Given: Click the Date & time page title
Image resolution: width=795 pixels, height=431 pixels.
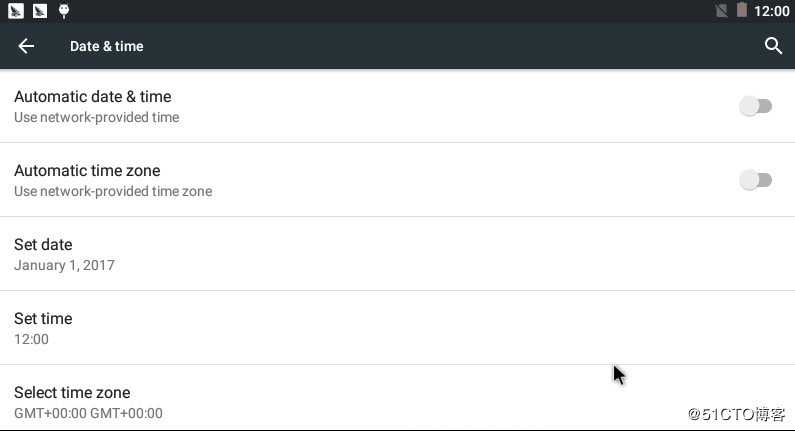Looking at the screenshot, I should tap(106, 46).
